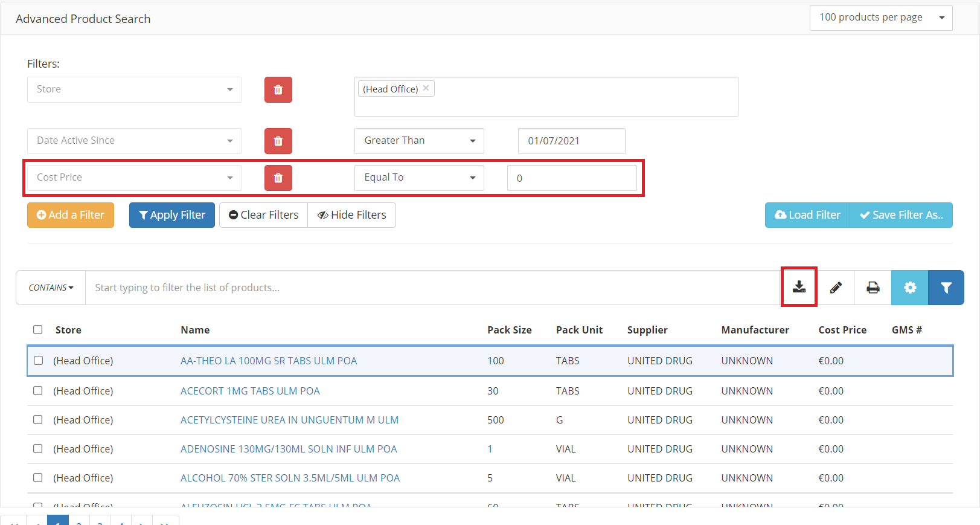Sort by the Pack Size column header
Image resolution: width=980 pixels, height=525 pixels.
coord(510,330)
